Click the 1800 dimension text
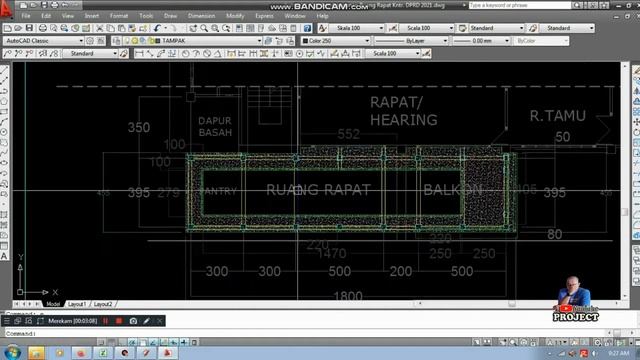This screenshot has width=640, height=360. tap(348, 296)
